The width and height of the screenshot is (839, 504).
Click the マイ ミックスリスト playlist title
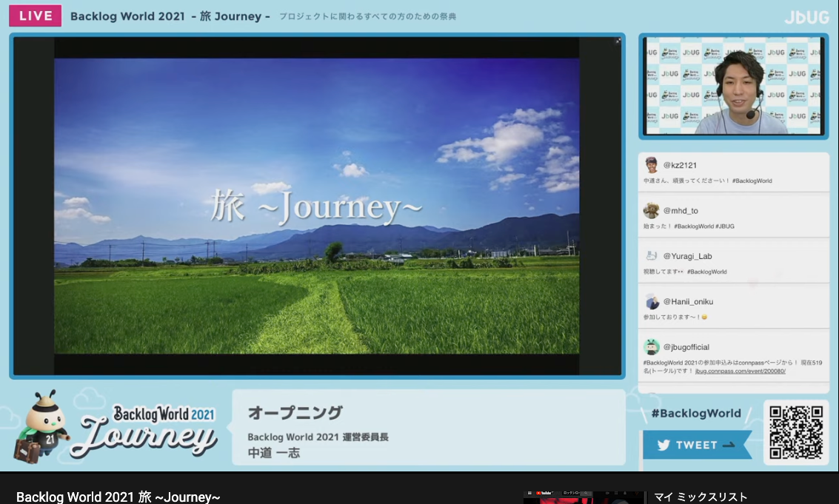coord(701,497)
